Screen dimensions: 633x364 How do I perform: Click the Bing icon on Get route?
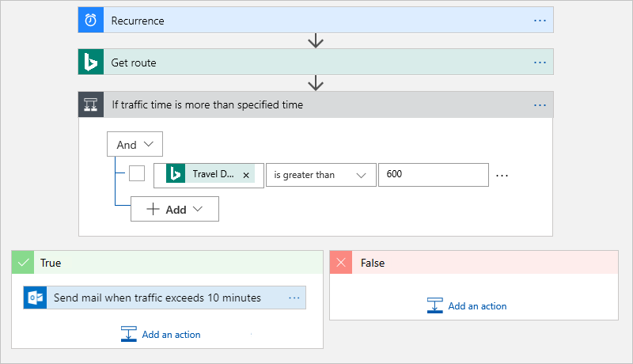click(x=91, y=63)
